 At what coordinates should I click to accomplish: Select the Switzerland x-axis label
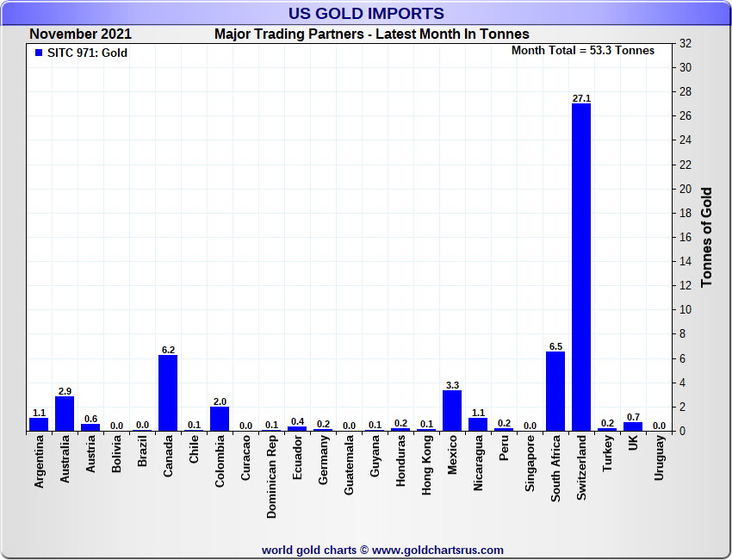581,464
